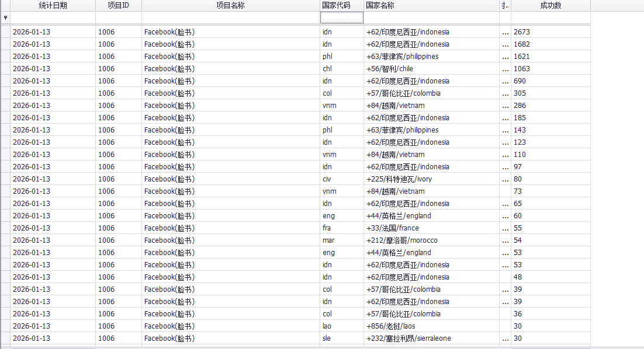The image size is (644, 349).
Task: Click the lao country code cell
Action: 342,326
